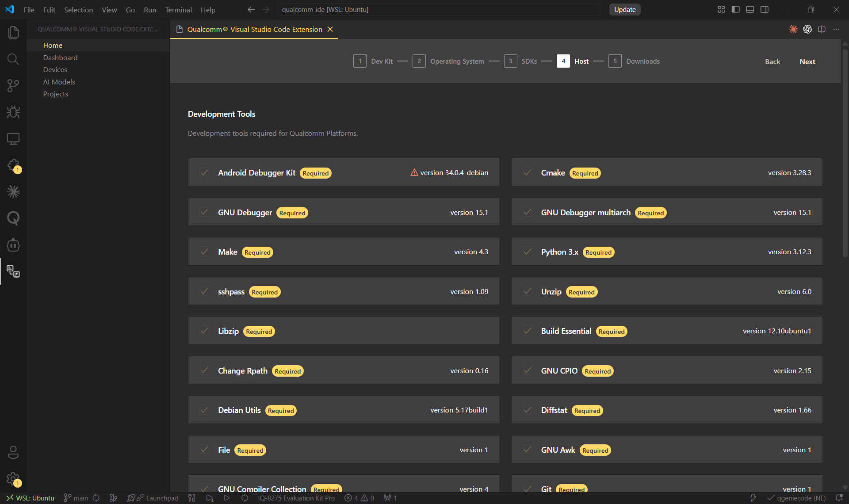Open editor More Actions ellipsis
The width and height of the screenshot is (849, 504).
tap(836, 29)
